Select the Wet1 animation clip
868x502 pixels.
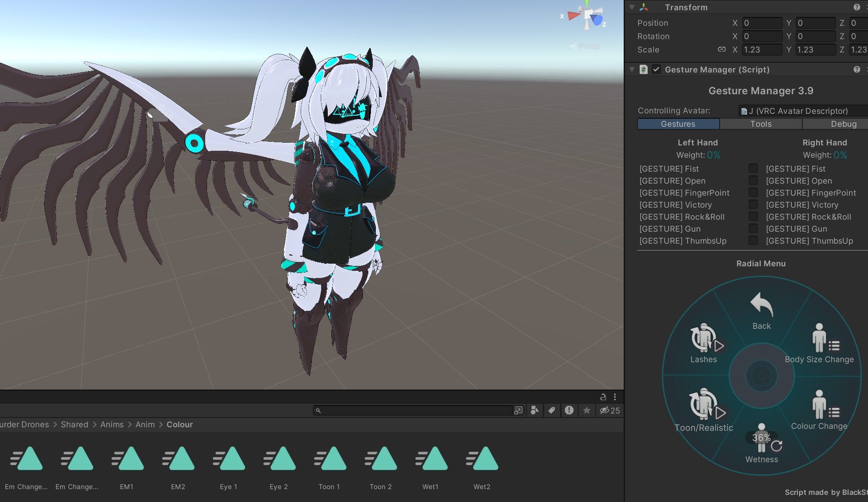point(431,468)
